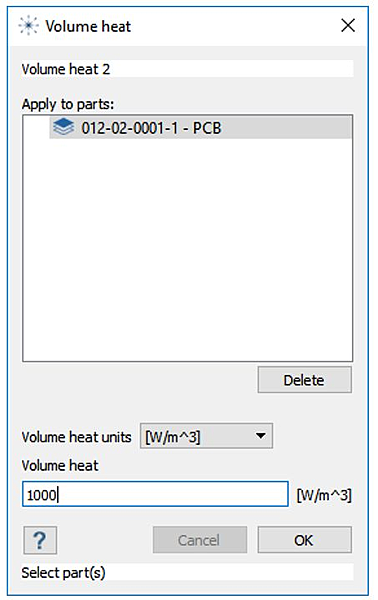Image resolution: width=378 pixels, height=600 pixels.
Task: Click the greyed Cancel button
Action: tap(200, 540)
